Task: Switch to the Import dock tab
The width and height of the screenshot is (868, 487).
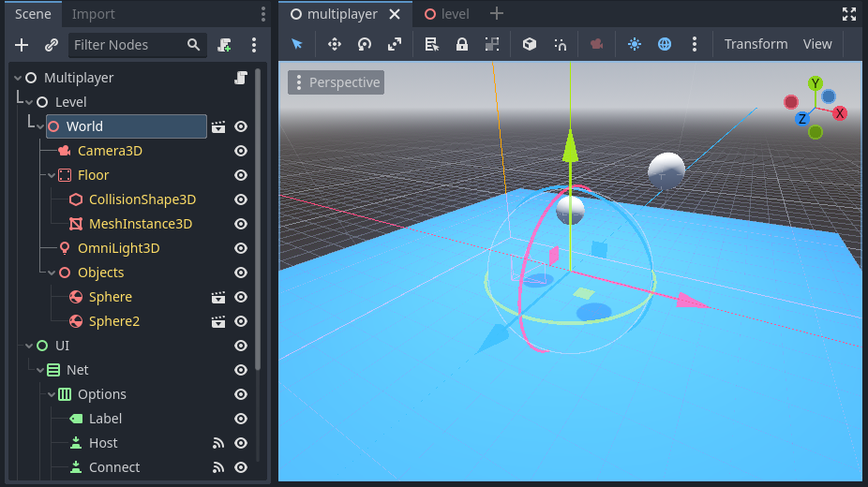Action: [x=93, y=14]
